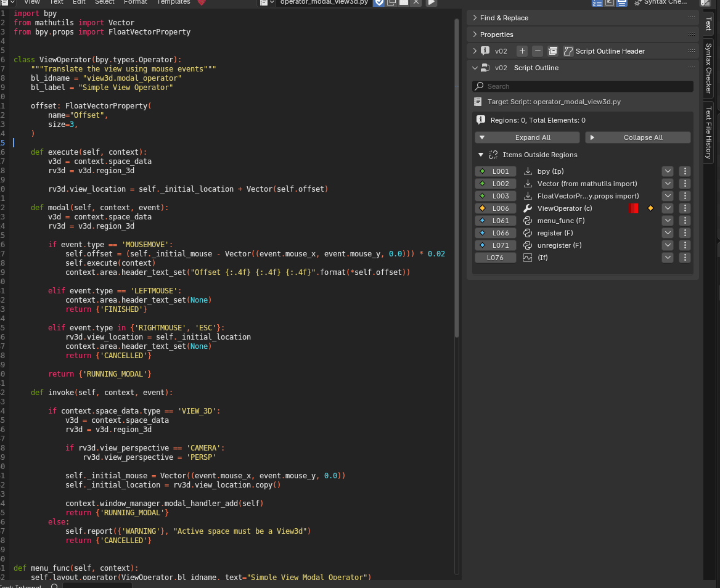Click the Expand All button

pos(527,137)
